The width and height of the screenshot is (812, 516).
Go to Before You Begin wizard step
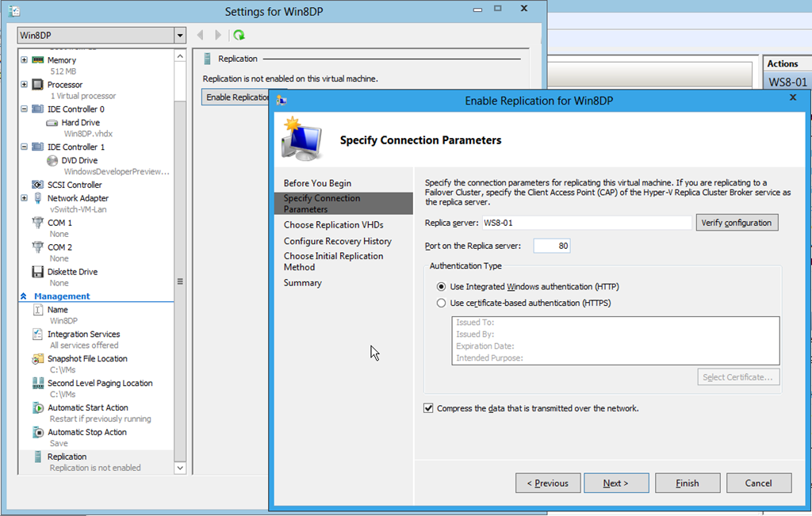point(317,183)
